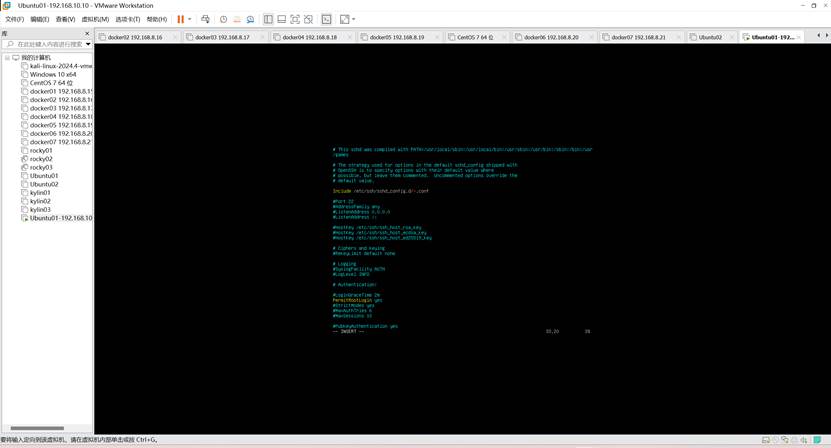Open dropdown arrow beside stretch display icon
The width and height of the screenshot is (831, 448).
(353, 19)
